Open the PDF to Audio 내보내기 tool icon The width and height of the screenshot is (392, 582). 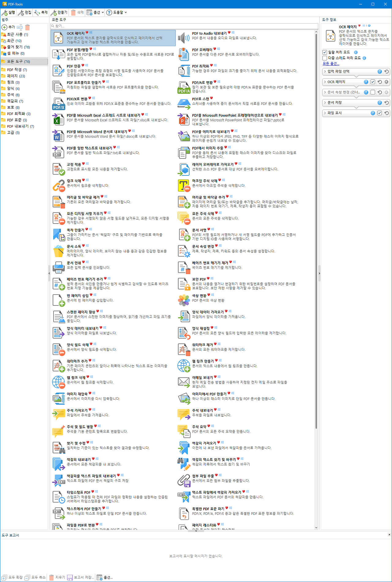click(184, 38)
